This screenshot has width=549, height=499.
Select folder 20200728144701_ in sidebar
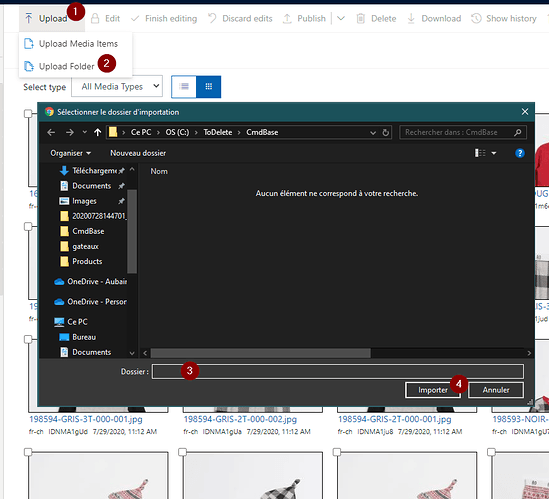[x=93, y=216]
